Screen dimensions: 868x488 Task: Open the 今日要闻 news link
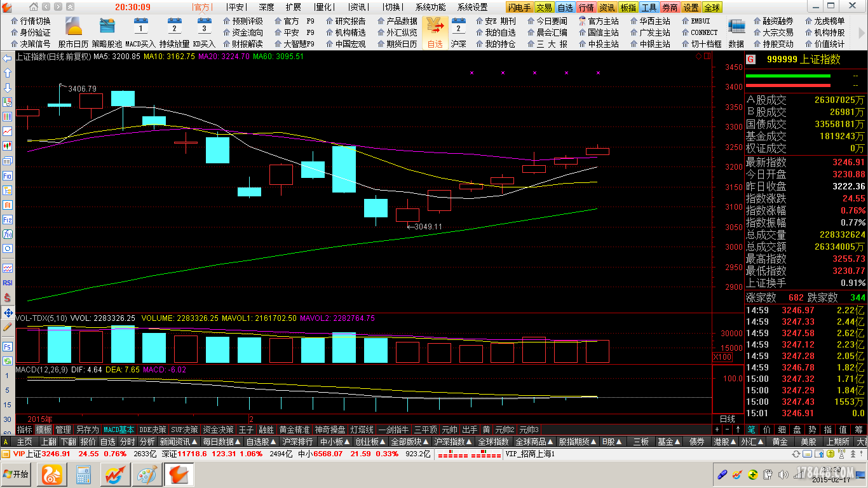[546, 21]
